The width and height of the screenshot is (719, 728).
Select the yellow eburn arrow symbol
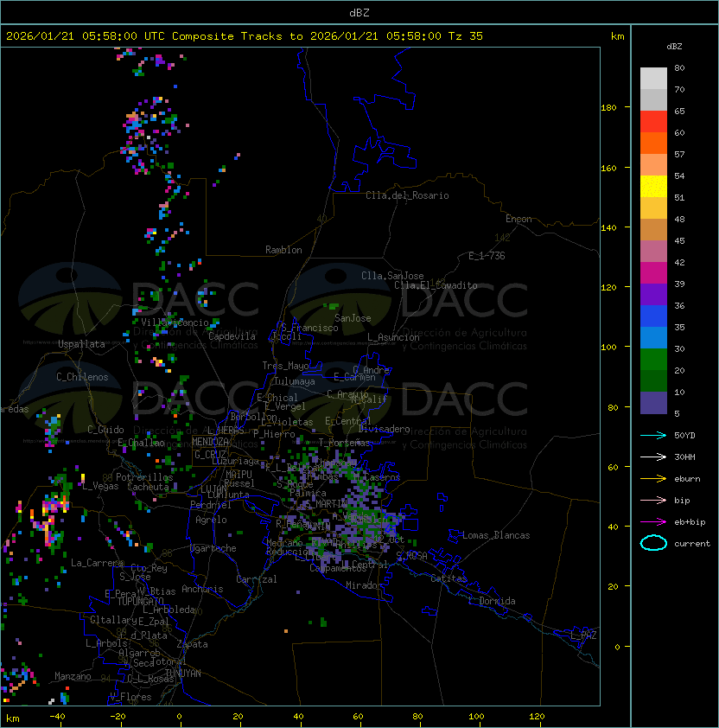coord(652,478)
